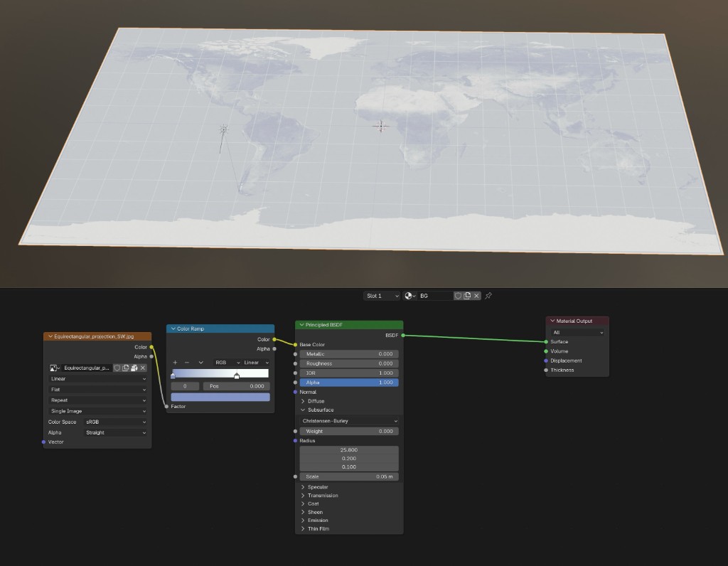Toggle fake user shield for the BG material

[459, 295]
